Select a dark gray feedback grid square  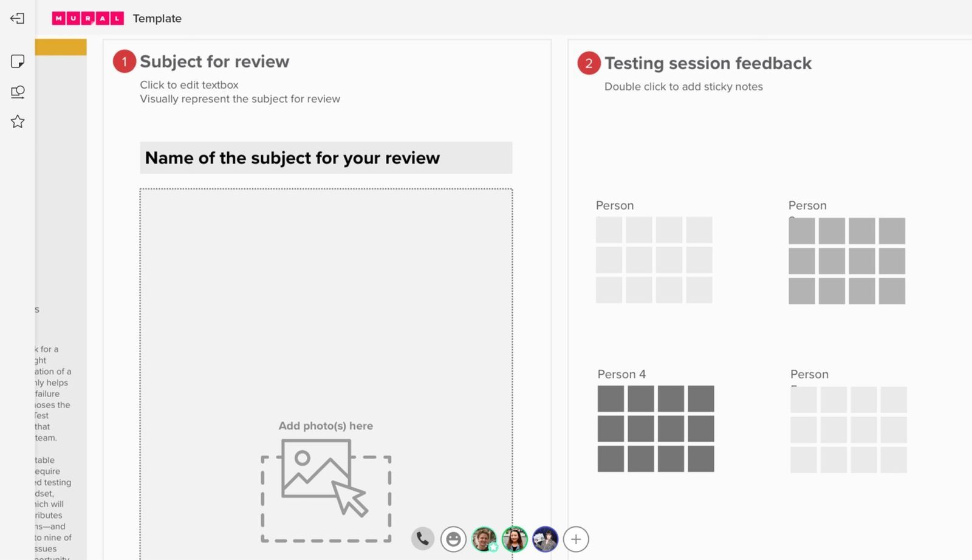(612, 399)
